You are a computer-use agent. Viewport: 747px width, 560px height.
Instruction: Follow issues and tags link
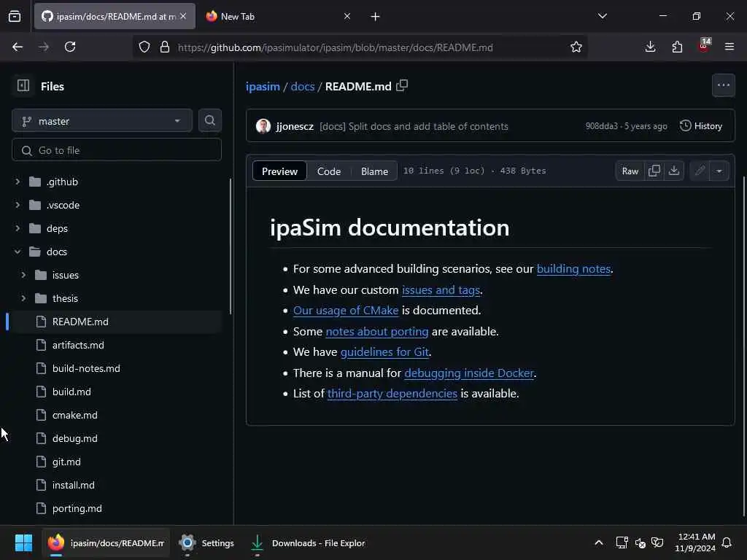[x=441, y=289]
